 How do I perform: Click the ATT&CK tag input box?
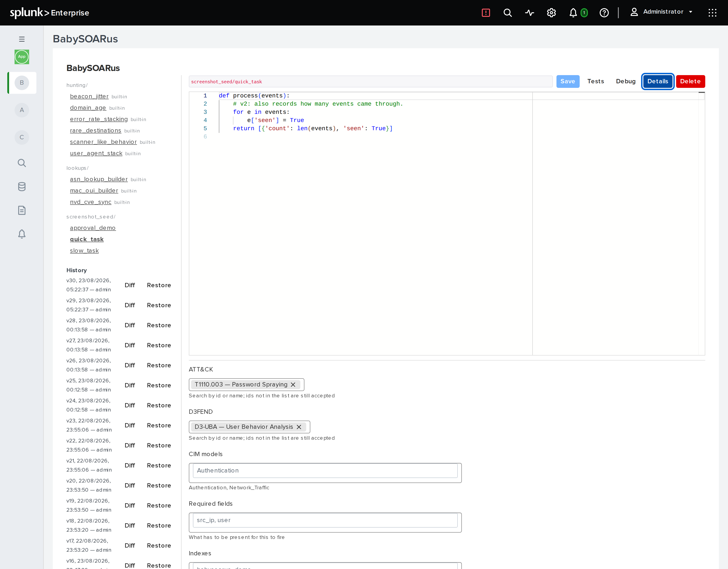click(246, 385)
